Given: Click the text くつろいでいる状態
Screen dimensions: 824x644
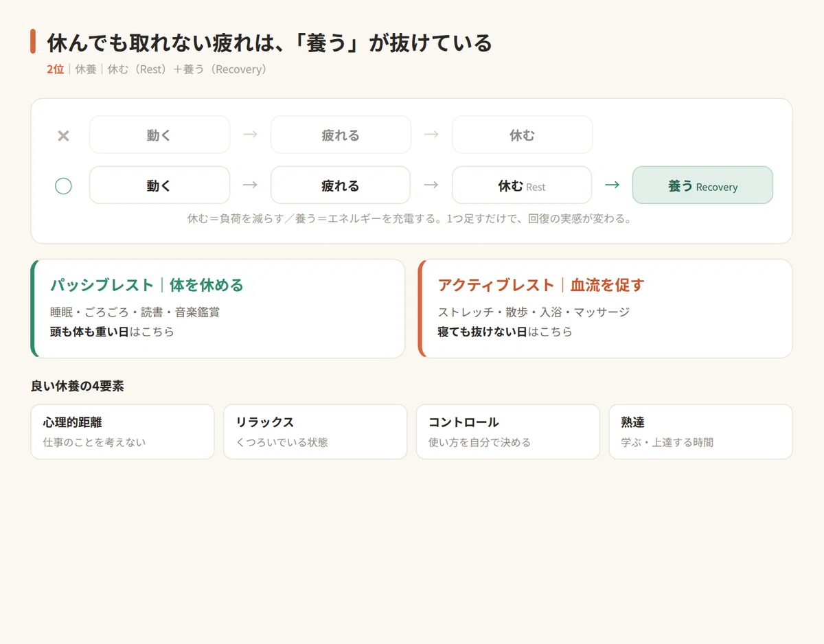Looking at the screenshot, I should point(282,442).
